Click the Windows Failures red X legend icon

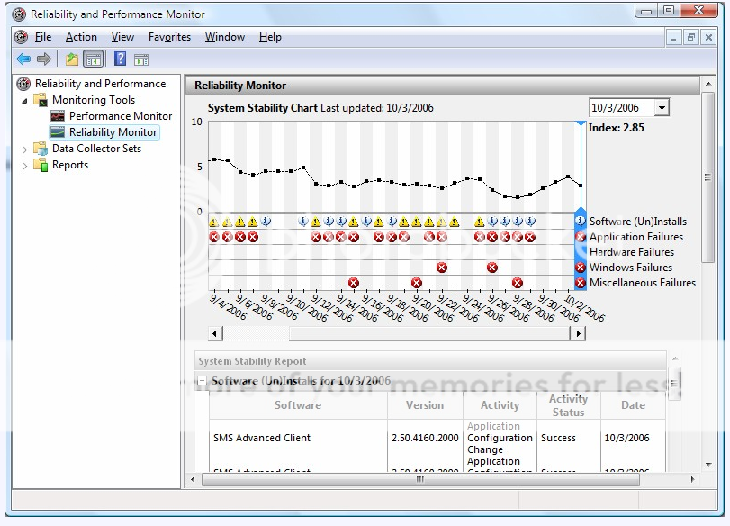point(580,267)
